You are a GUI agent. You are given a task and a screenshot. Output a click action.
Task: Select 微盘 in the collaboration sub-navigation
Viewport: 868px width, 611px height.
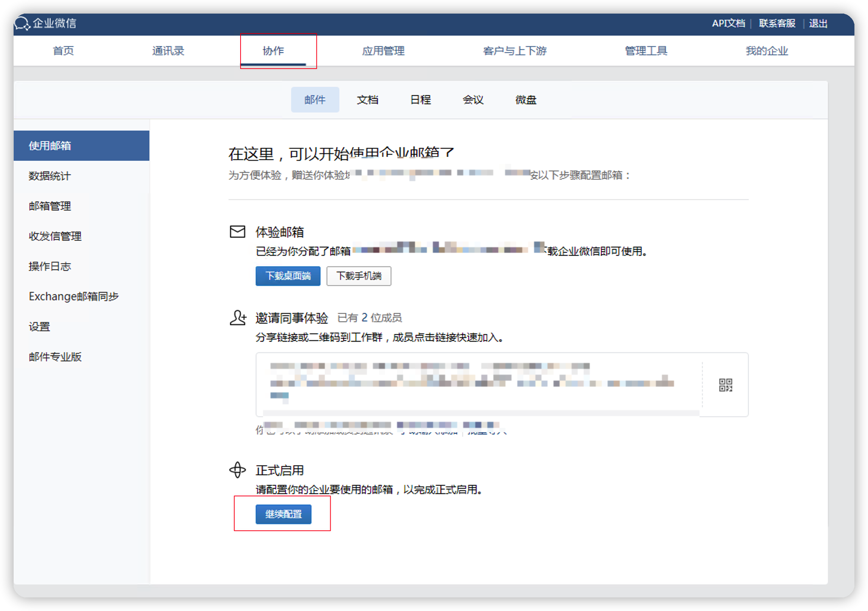[526, 100]
